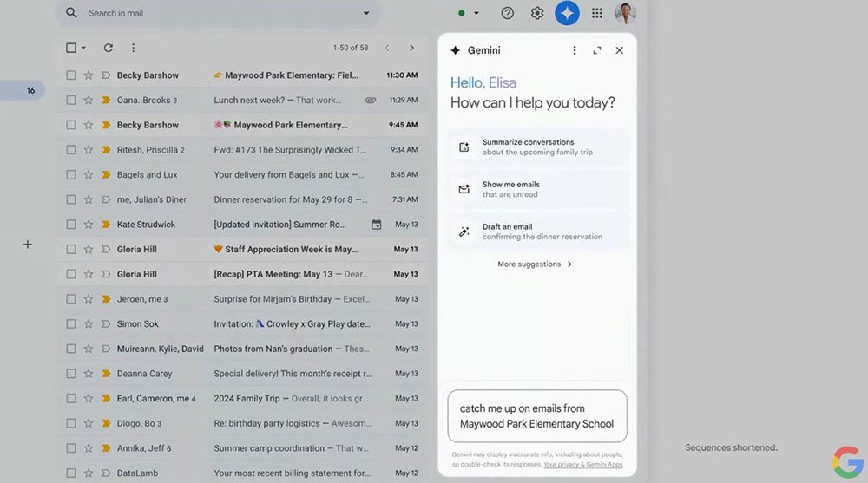Select Summarize conversations suggestion
This screenshot has width=868, height=483.
click(537, 147)
